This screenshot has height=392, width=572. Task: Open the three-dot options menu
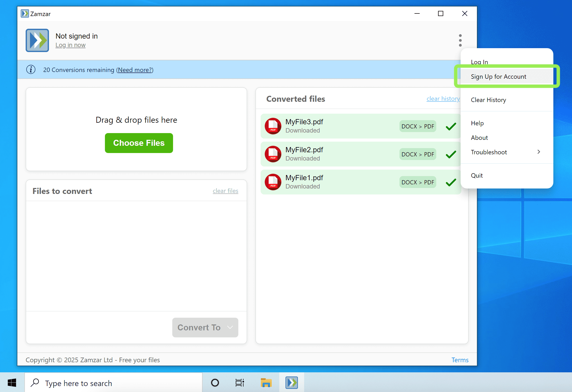[460, 40]
